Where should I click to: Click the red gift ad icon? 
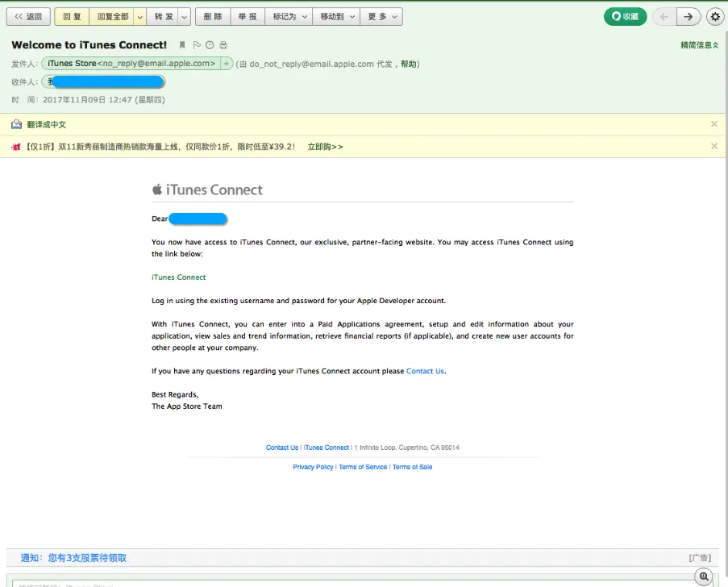pos(16,147)
